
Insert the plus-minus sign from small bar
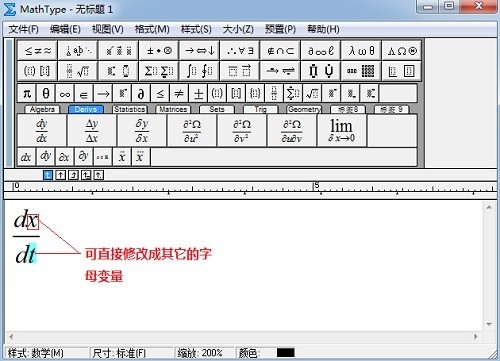pos(198,94)
